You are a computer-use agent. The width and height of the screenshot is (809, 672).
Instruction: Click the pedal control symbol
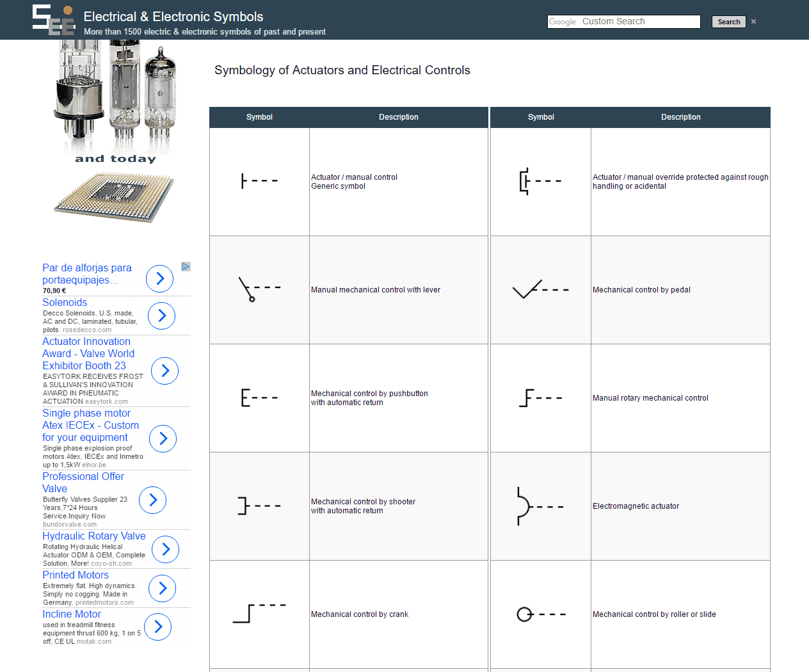(x=541, y=289)
